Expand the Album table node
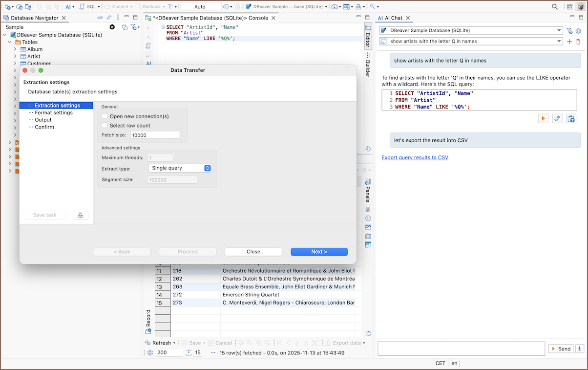588x370 pixels. coord(15,49)
